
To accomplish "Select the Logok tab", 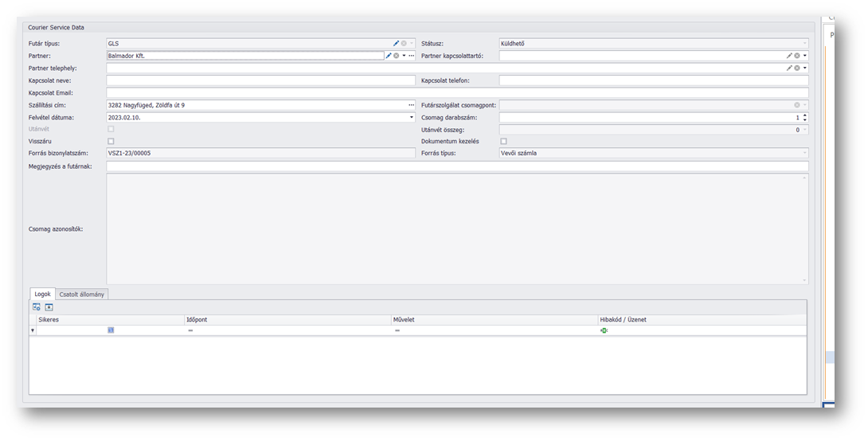I will (42, 295).
